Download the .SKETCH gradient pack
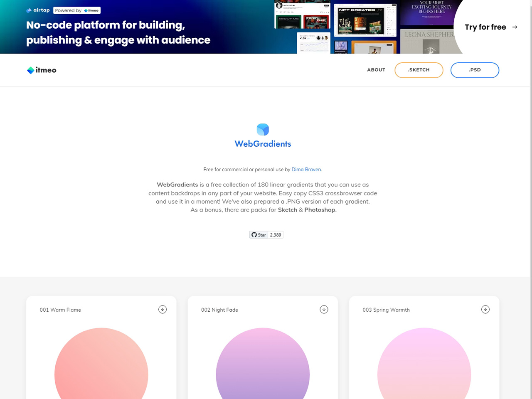 pos(419,70)
